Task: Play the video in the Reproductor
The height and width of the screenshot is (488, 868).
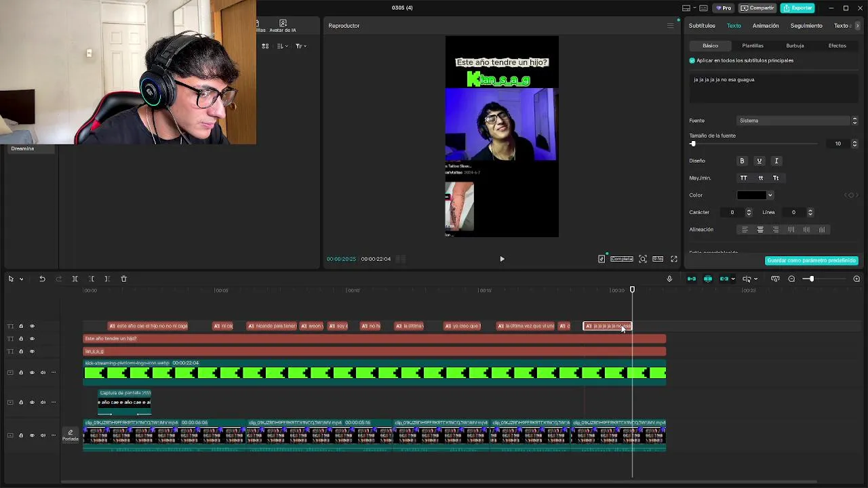Action: 502,259
